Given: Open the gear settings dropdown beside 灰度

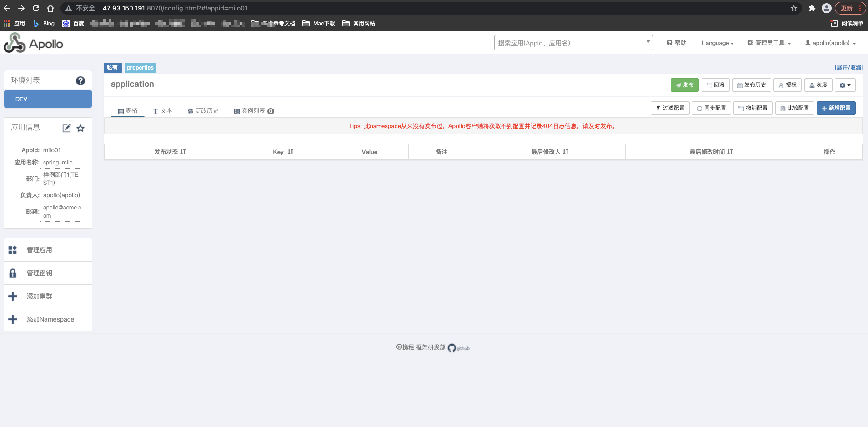Looking at the screenshot, I should tap(844, 85).
